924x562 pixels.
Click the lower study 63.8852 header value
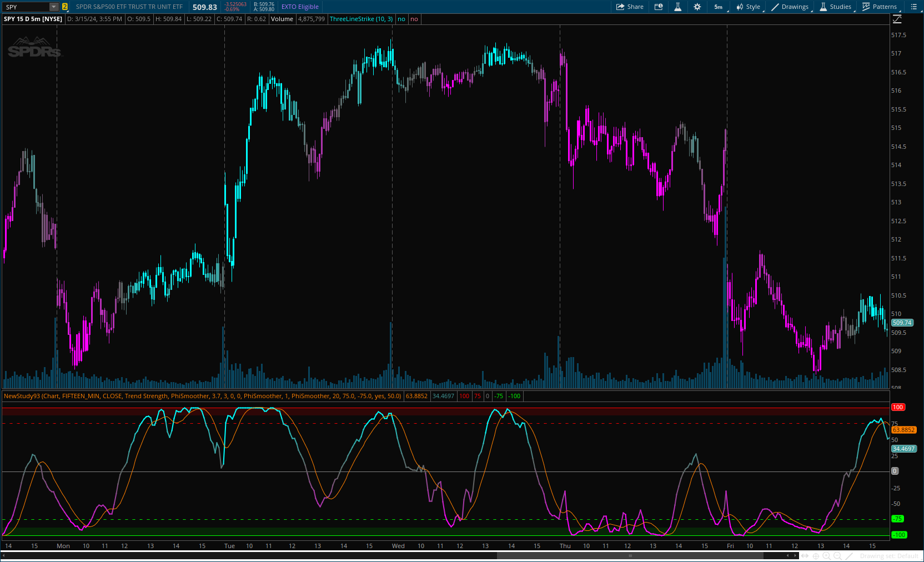tap(416, 396)
